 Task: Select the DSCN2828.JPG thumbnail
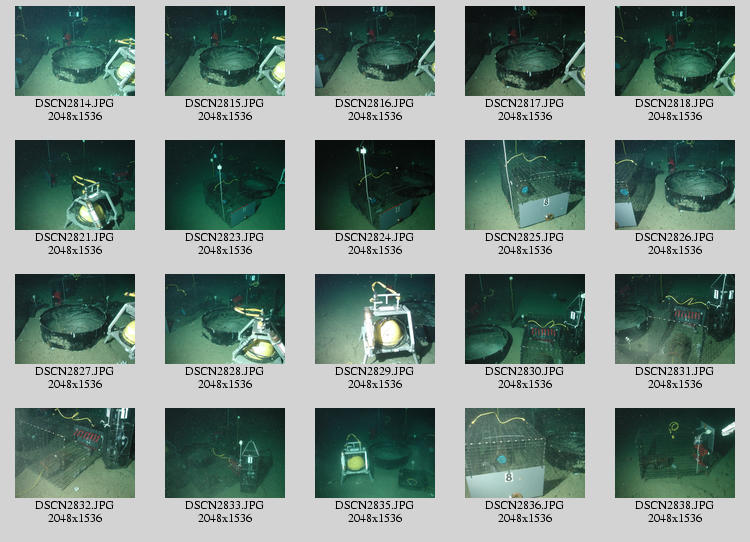point(225,319)
